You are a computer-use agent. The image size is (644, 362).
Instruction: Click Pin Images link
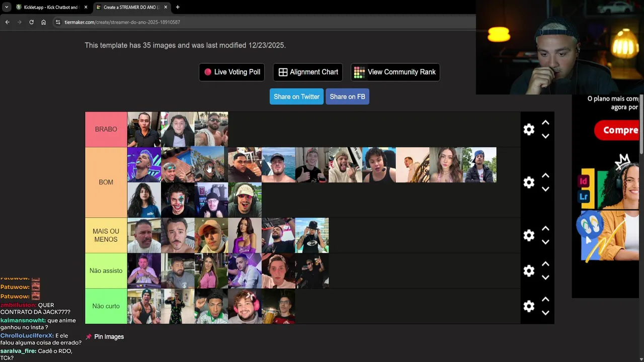pos(105,337)
